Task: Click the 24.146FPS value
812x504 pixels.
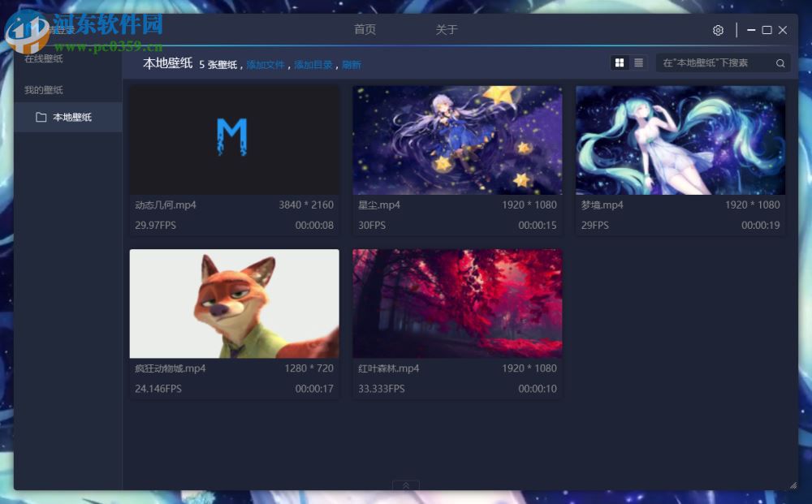Action: pyautogui.click(x=158, y=389)
